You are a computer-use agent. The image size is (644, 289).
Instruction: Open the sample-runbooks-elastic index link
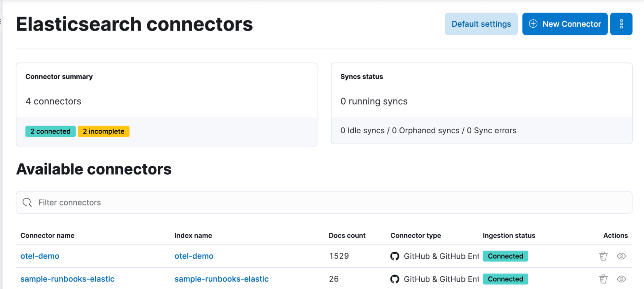221,279
